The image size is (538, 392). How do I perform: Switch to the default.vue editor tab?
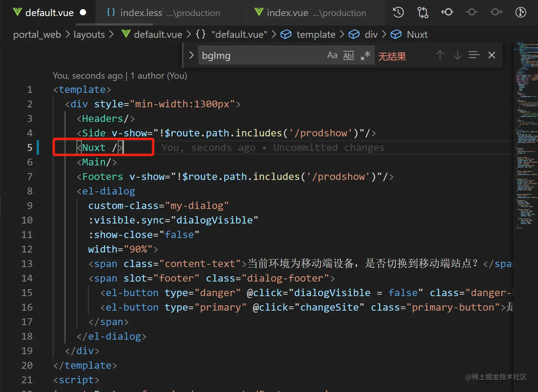coord(49,13)
